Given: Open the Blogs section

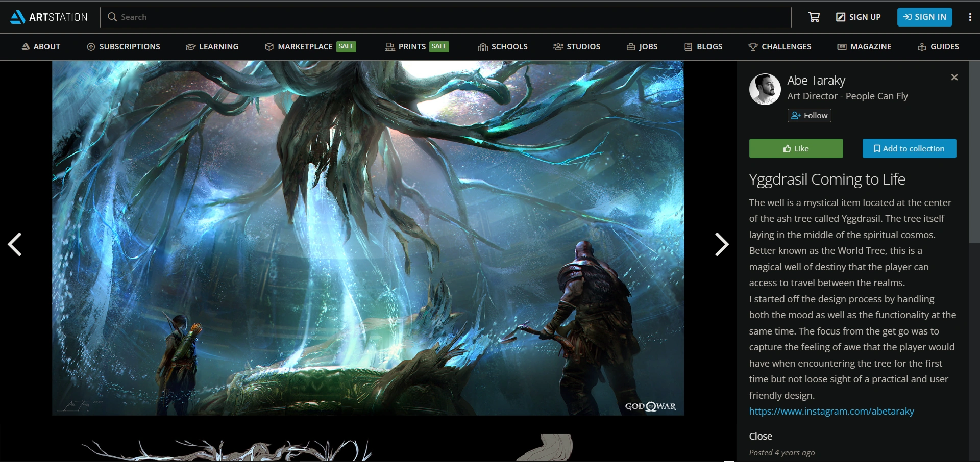Looking at the screenshot, I should pyautogui.click(x=703, y=47).
